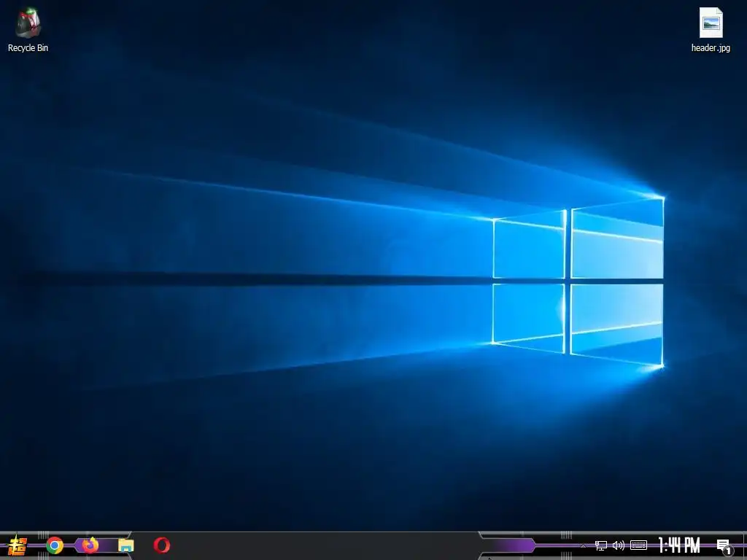Launch Opera browser from the taskbar

162,545
